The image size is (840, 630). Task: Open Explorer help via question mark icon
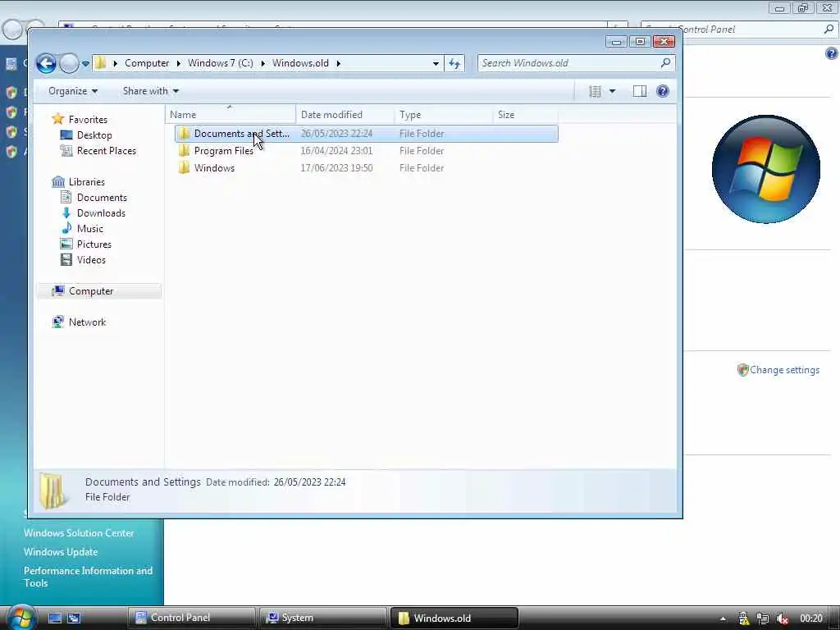coord(663,91)
